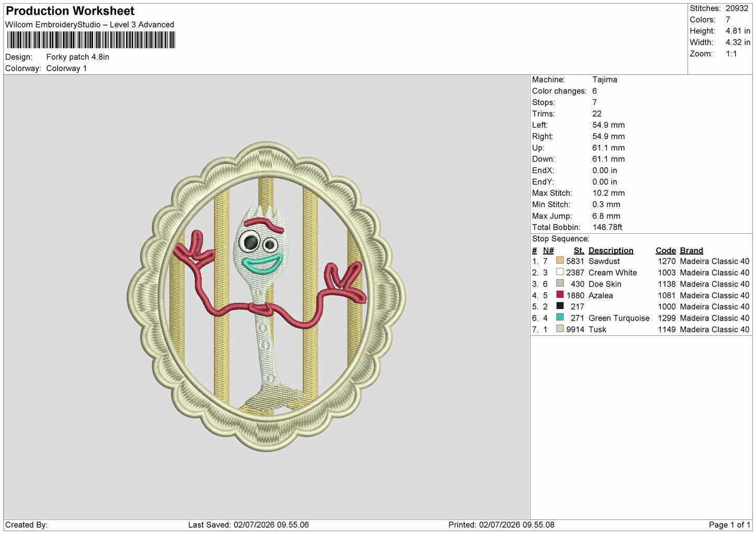The width and height of the screenshot is (756, 534).
Task: Click thread code '1138'
Action: [667, 284]
